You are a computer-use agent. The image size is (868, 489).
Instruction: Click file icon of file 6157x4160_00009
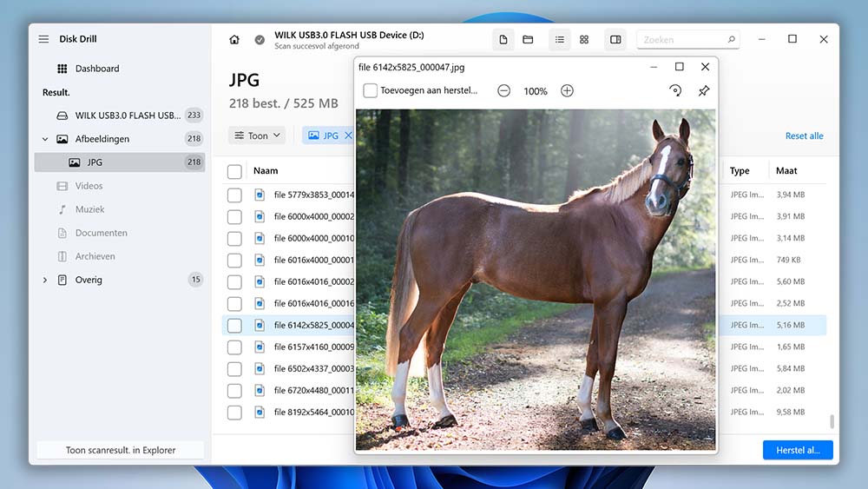260,347
